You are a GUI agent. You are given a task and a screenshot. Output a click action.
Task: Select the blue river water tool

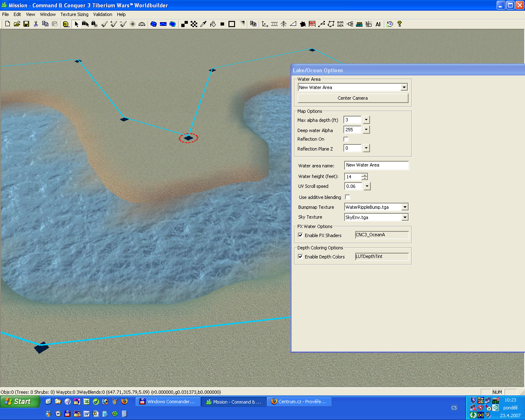pos(163,24)
